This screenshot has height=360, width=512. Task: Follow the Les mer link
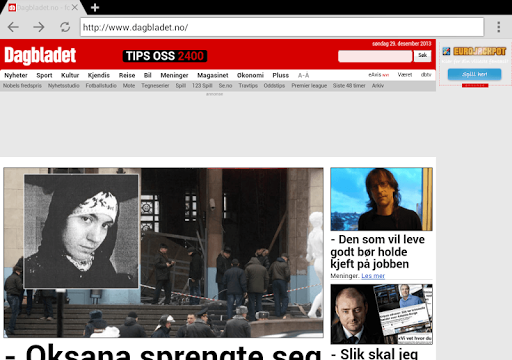[x=373, y=276]
